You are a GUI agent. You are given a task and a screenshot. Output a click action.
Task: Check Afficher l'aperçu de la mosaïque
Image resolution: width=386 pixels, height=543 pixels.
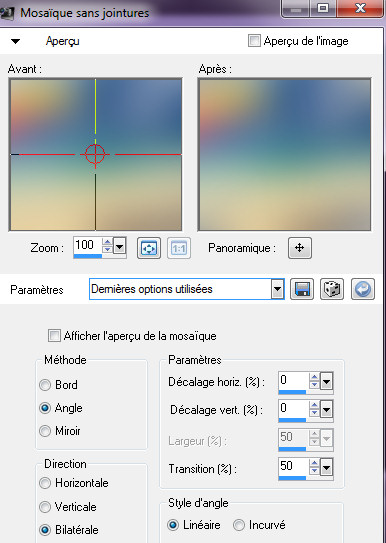54,336
